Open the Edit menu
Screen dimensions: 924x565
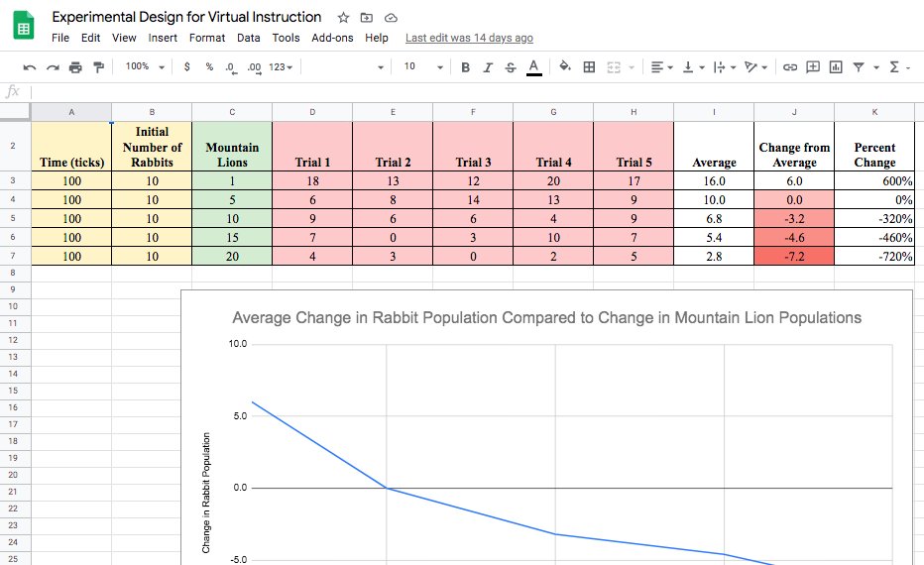pyautogui.click(x=91, y=38)
